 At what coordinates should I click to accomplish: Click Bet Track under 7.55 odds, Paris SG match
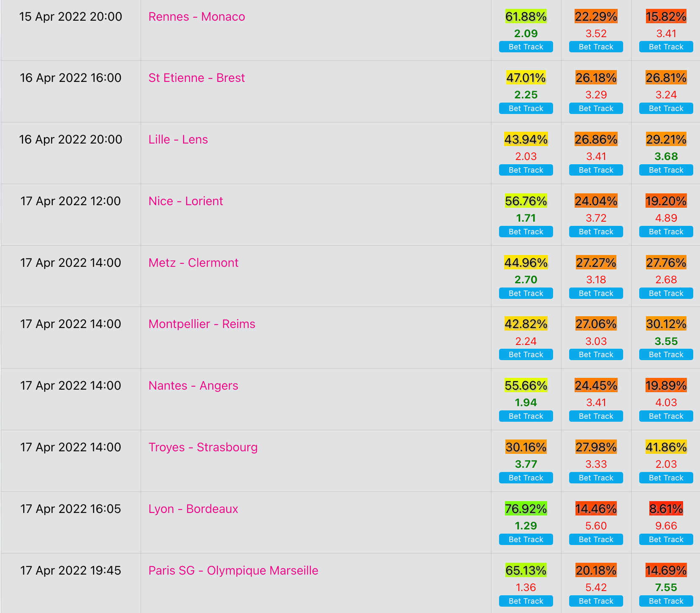click(x=666, y=601)
